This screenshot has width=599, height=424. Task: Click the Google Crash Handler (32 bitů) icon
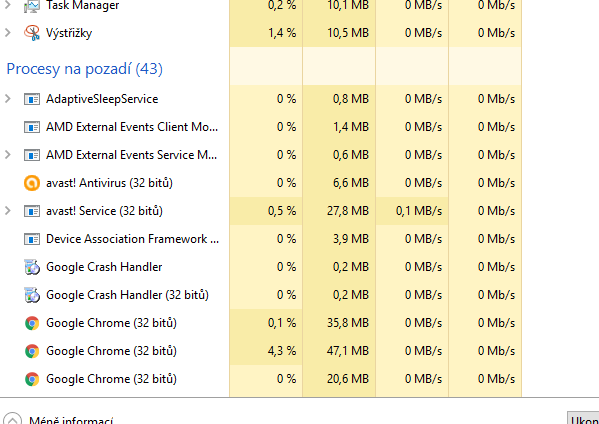[32, 295]
